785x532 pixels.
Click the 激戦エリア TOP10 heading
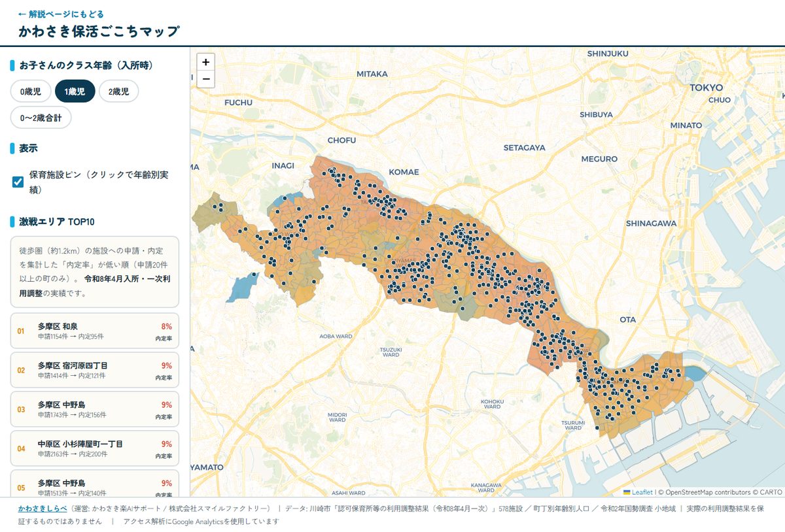57,222
